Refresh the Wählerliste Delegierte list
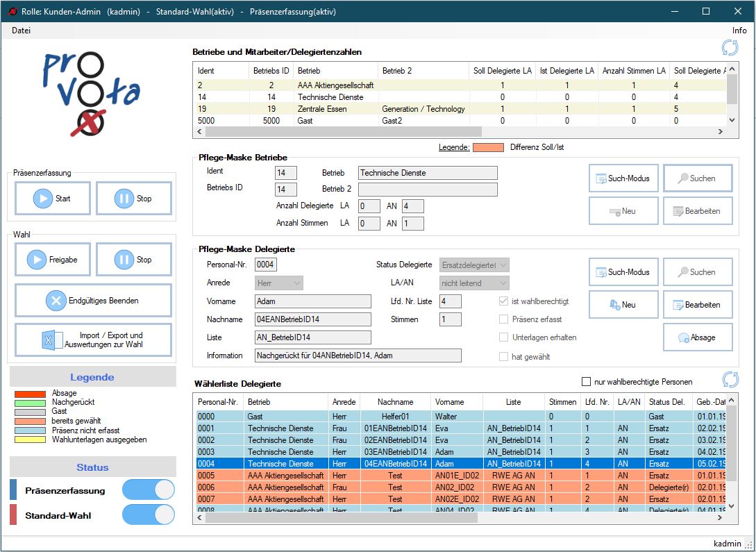Image resolution: width=756 pixels, height=552 pixels. 730,379
